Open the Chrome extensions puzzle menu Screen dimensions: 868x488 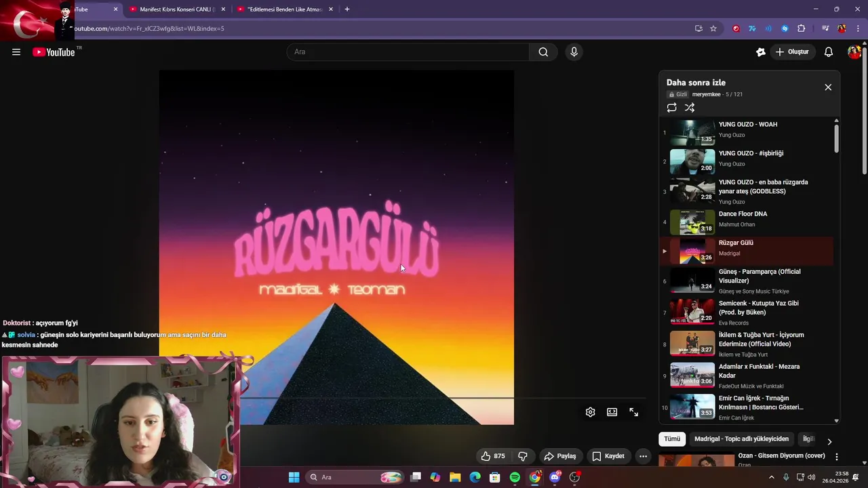coord(802,28)
